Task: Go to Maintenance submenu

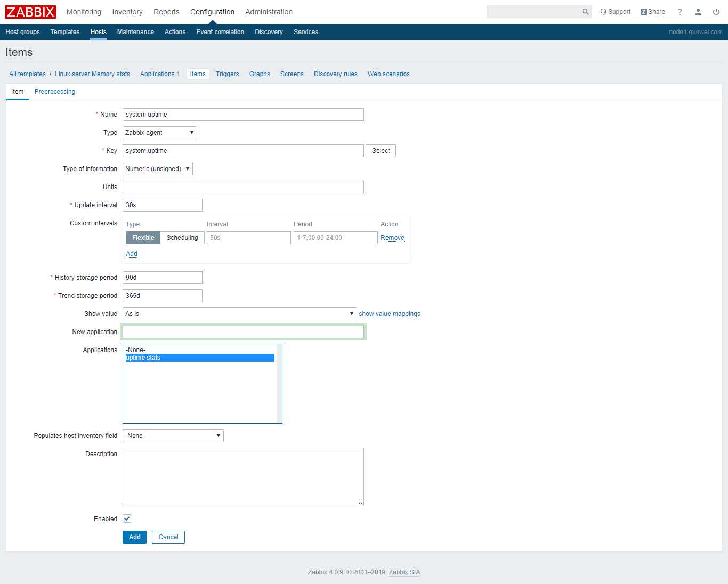Action: [x=135, y=32]
